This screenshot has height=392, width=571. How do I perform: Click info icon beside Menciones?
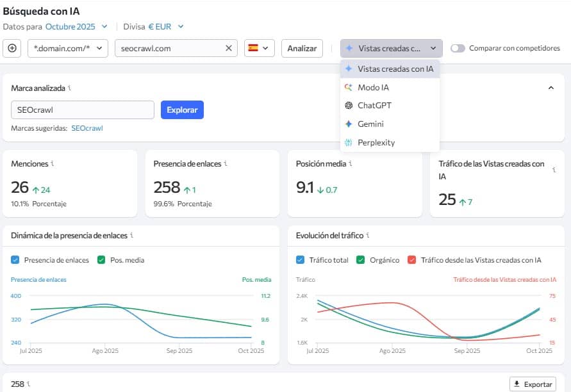coord(52,164)
